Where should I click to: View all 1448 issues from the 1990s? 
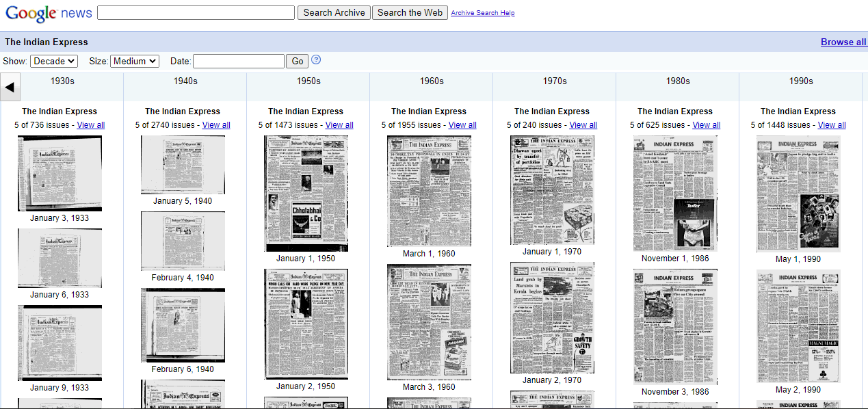point(832,125)
